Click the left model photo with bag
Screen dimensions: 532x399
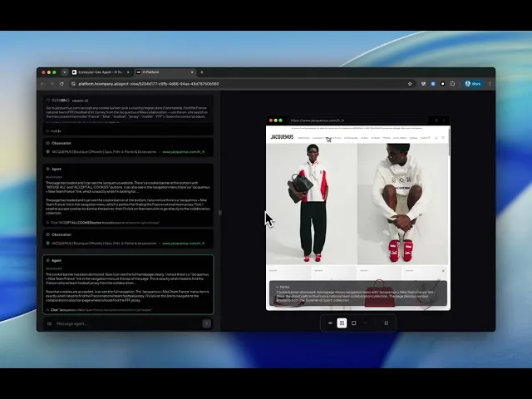pyautogui.click(x=312, y=204)
